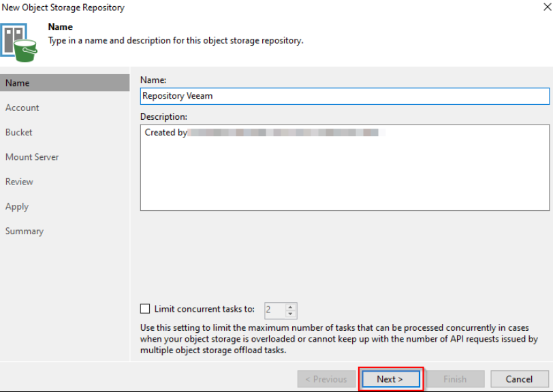Open the Summary step

click(25, 231)
